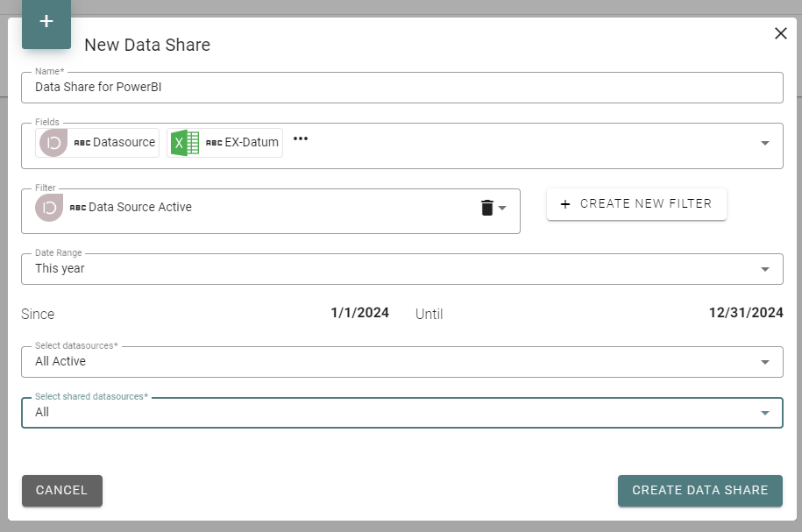Click the circular logo icon in Filter
Viewport: 802px width, 532px height.
coord(49,208)
